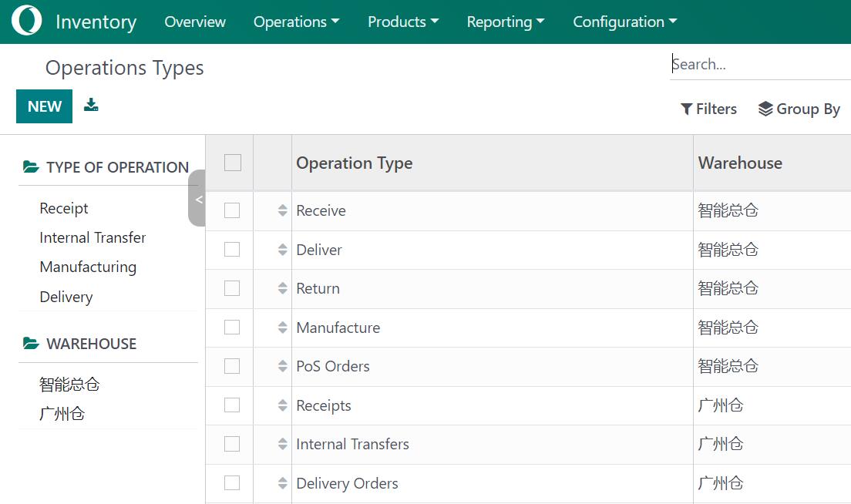The image size is (851, 504).
Task: Check the Deliver row checkbox
Action: 232,249
